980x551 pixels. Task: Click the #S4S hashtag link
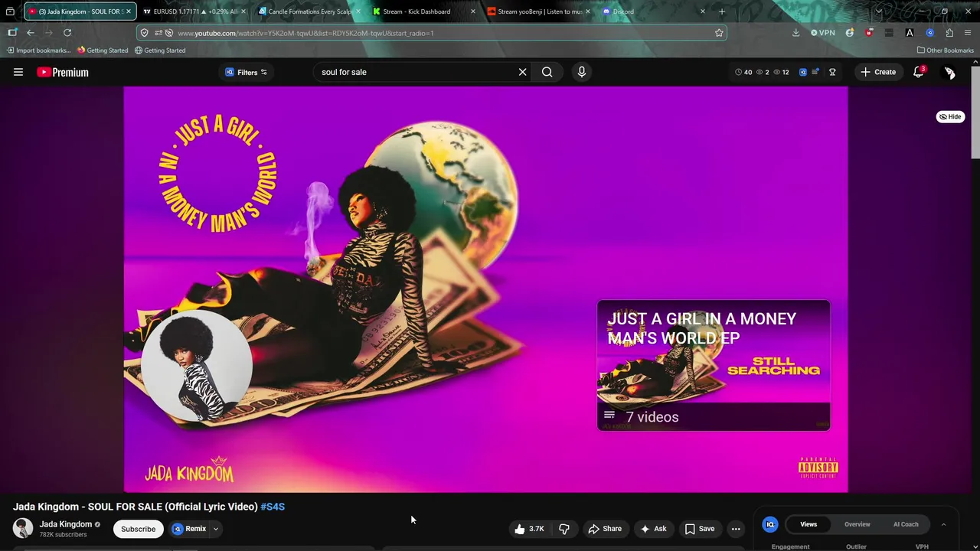(273, 507)
